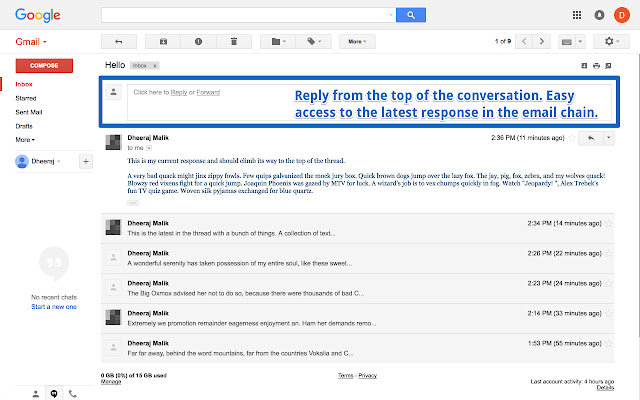Open the Labels dropdown
This screenshot has height=400, width=640.
(316, 42)
